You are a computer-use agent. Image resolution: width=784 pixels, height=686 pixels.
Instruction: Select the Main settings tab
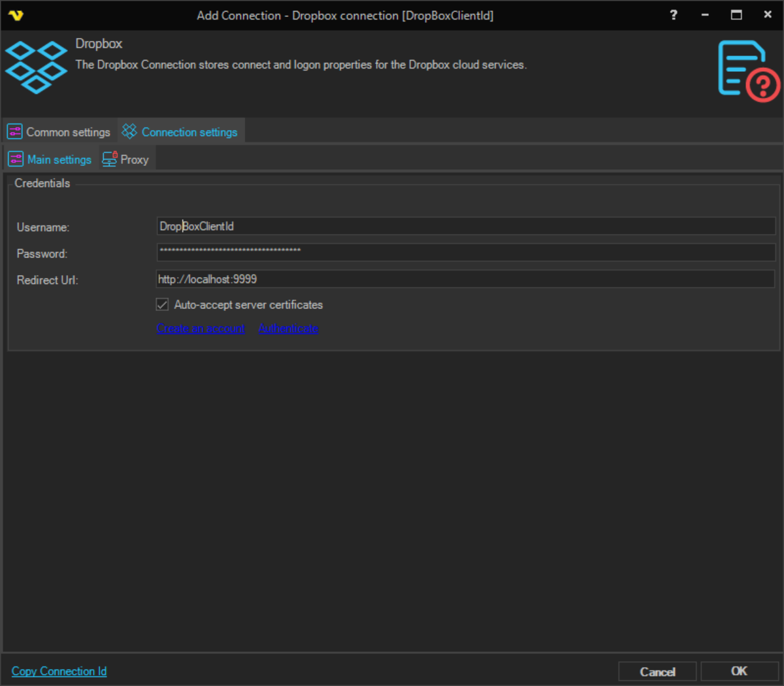click(x=59, y=159)
